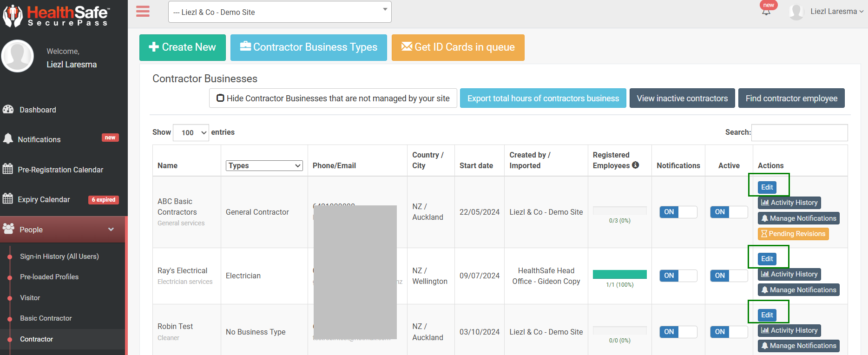This screenshot has height=355, width=868.
Task: Toggle Active switch for Ray's Electrical
Action: [729, 276]
